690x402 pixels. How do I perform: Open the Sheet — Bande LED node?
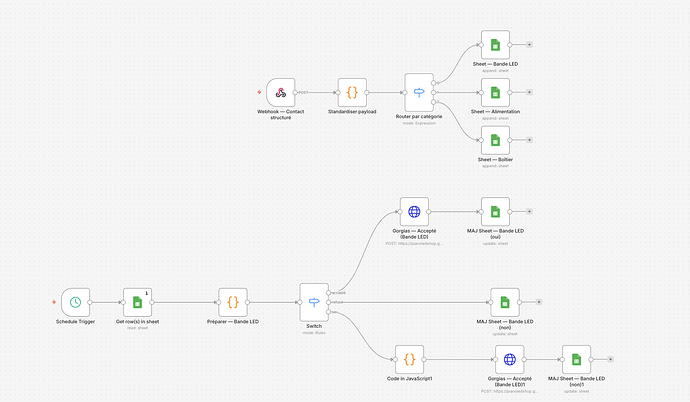coord(495,44)
